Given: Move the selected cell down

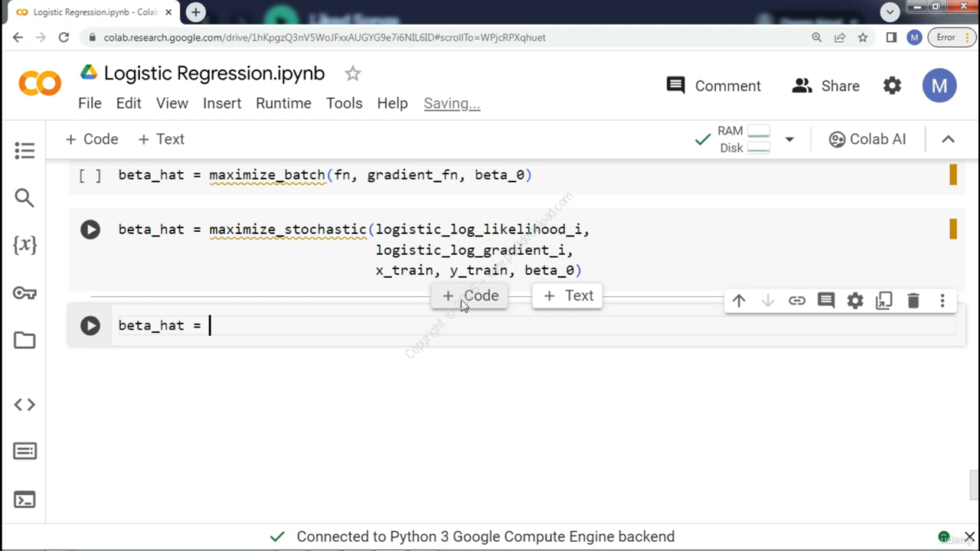Looking at the screenshot, I should click(x=768, y=301).
